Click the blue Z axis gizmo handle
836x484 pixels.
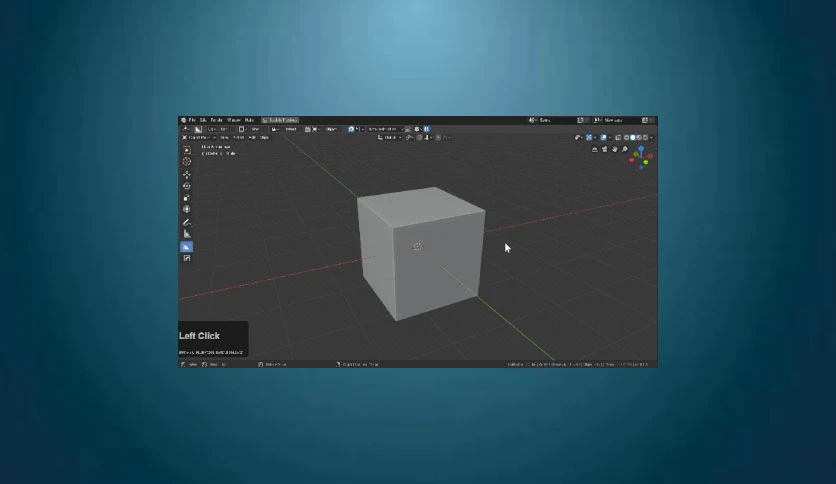641,148
